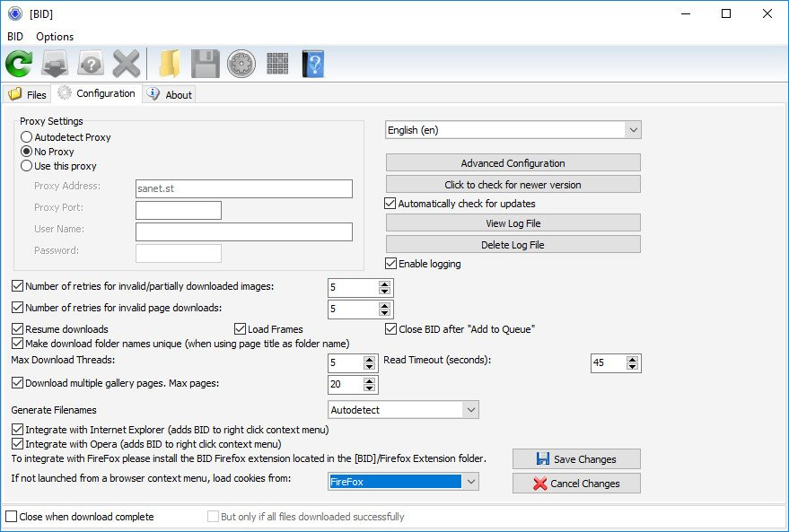Uncheck Automatically check for updates
Image resolution: width=789 pixels, height=532 pixels.
tap(390, 203)
